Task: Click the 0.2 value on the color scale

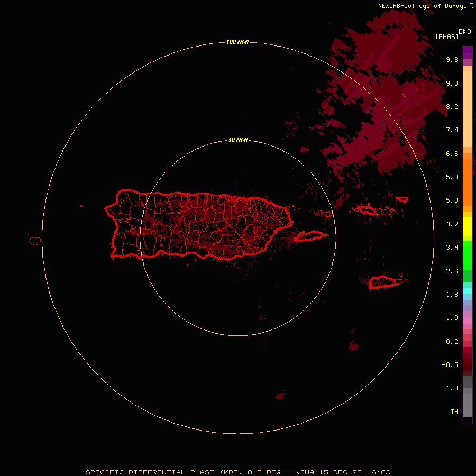Action: pos(452,342)
